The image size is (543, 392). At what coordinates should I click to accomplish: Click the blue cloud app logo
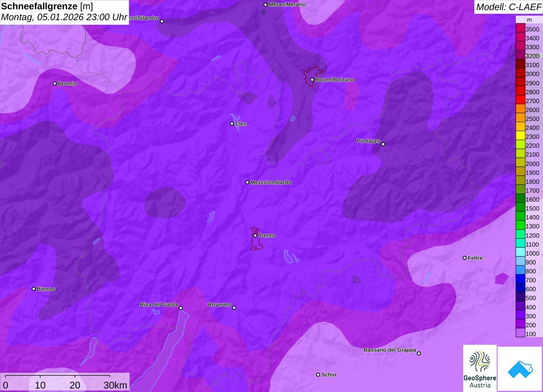520,369
